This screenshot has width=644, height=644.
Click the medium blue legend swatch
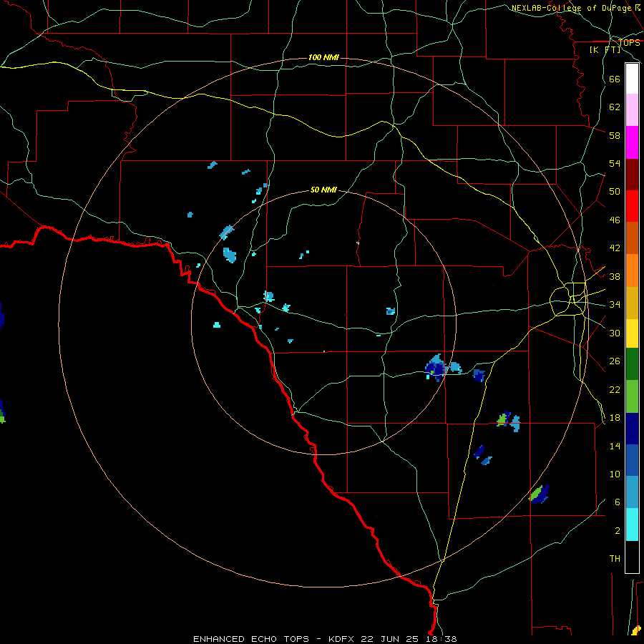tap(632, 460)
